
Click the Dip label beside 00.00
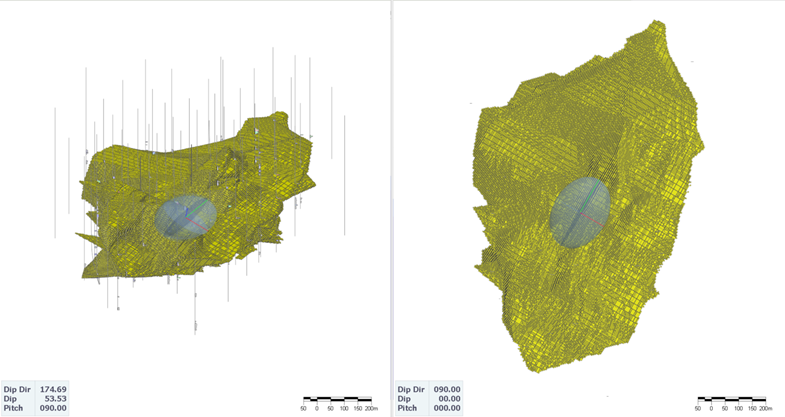coord(404,398)
